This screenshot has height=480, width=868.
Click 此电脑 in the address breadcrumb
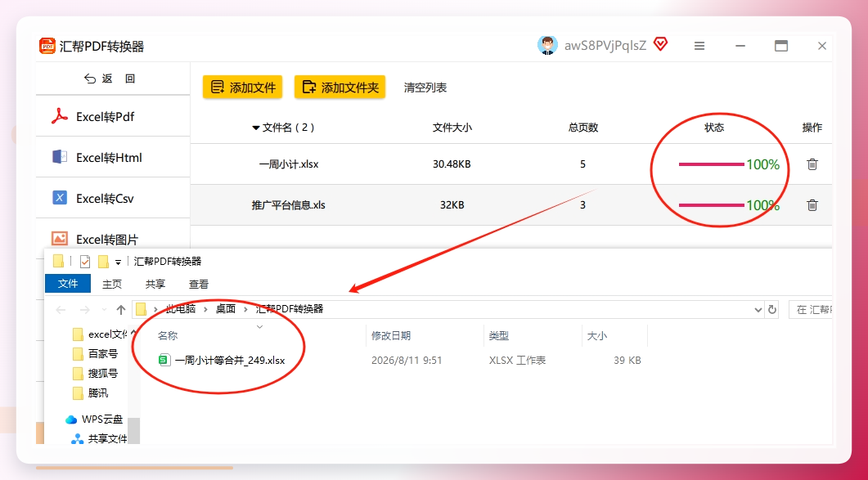click(181, 309)
